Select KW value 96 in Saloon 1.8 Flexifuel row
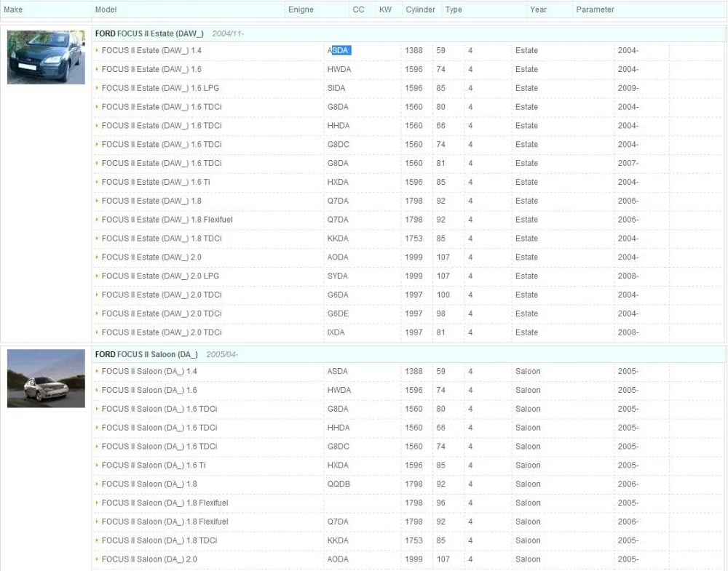Image resolution: width=728 pixels, height=571 pixels. 440,503
